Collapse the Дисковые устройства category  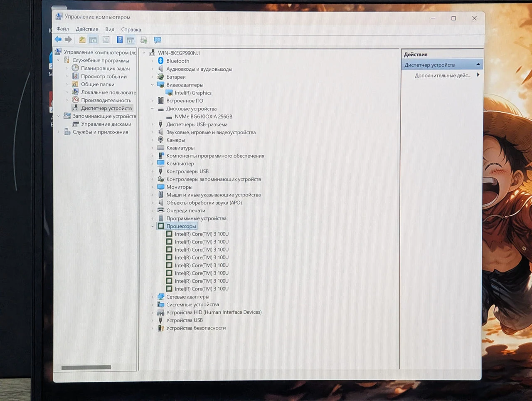(x=153, y=109)
